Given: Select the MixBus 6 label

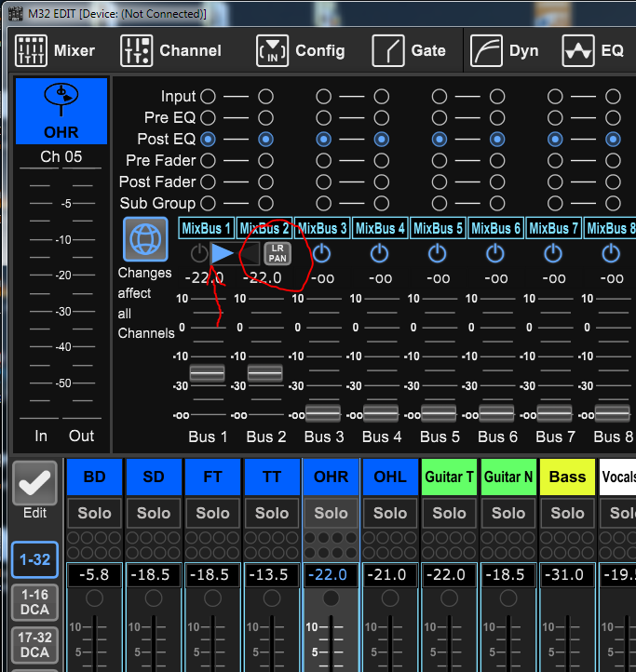Looking at the screenshot, I should tap(495, 228).
